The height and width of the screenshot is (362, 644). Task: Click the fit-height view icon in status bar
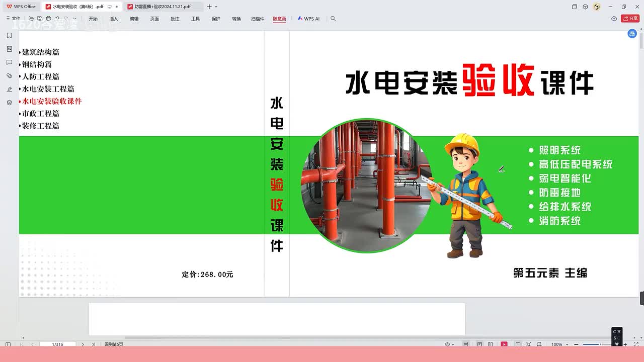(x=518, y=344)
